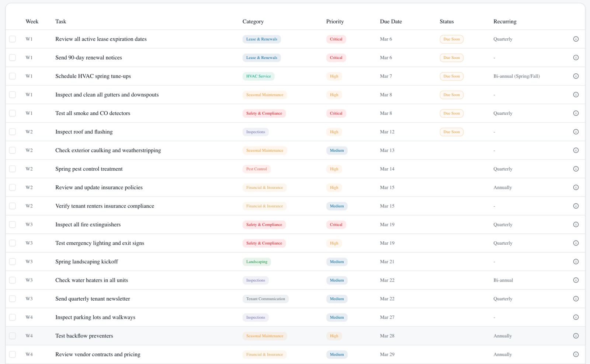Click the Status column header
Image resolution: width=590 pixels, height=364 pixels.
point(447,21)
